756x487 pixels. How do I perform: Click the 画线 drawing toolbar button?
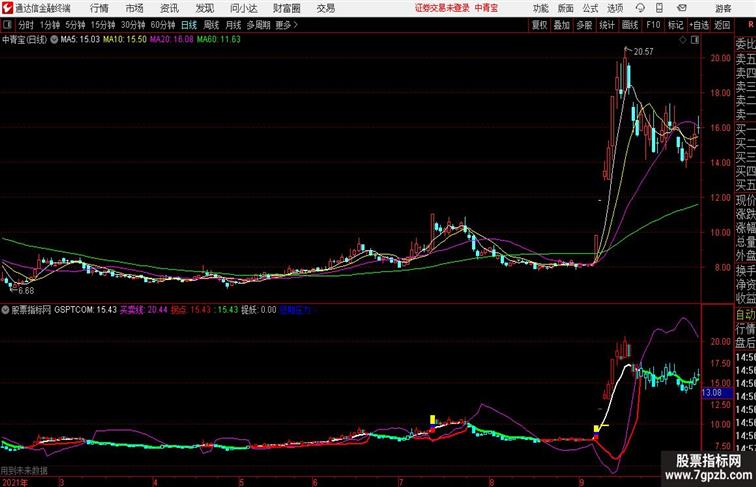click(630, 25)
